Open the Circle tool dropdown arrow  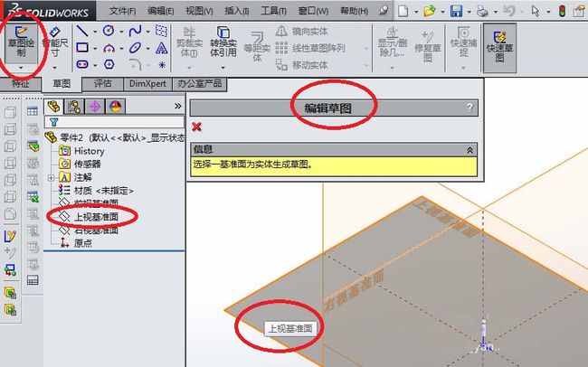point(121,32)
